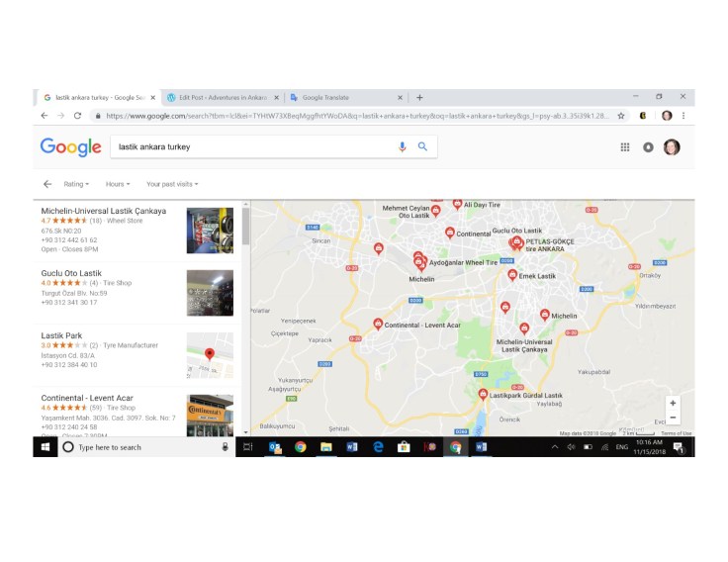
Task: Click the results list scrollbar thumb
Action: pos(245,226)
